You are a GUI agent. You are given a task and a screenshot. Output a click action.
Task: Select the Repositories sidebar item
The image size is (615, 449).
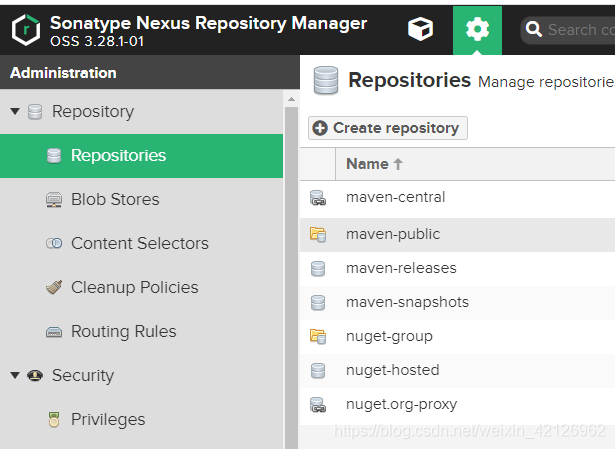click(x=141, y=156)
